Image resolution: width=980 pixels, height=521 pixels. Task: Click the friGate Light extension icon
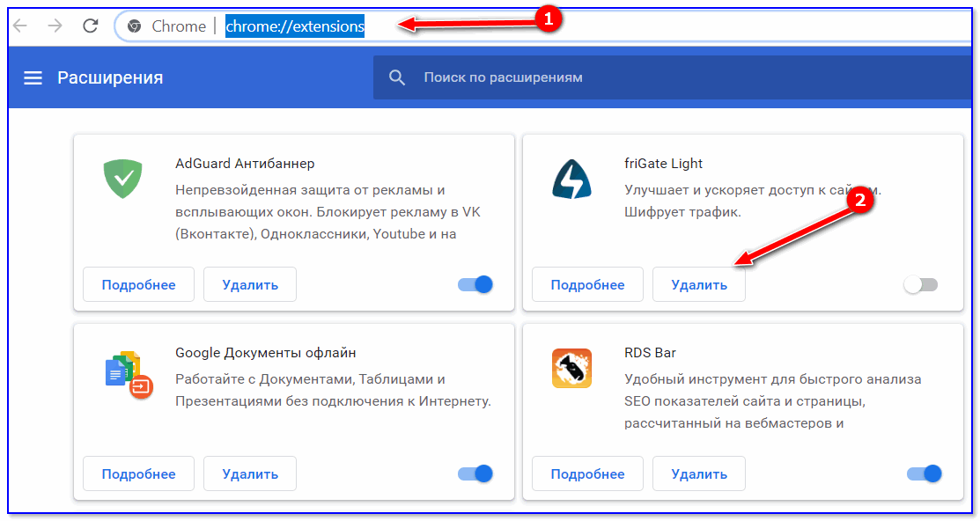[x=571, y=180]
